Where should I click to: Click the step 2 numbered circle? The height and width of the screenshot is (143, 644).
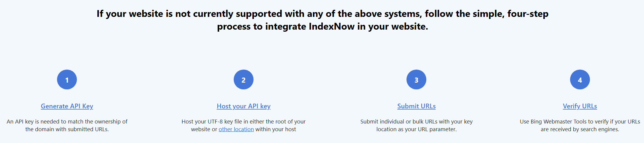[243, 80]
